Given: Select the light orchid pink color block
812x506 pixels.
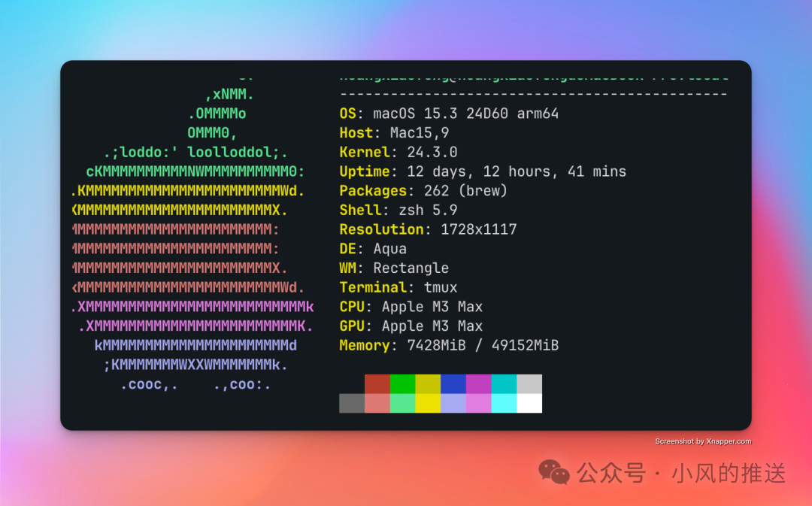Looking at the screenshot, I should [478, 404].
